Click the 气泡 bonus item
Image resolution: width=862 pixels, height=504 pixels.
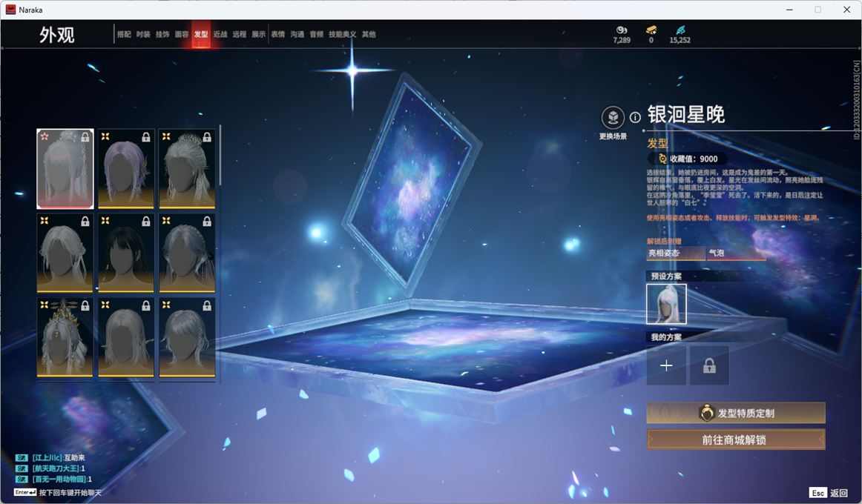pos(736,253)
